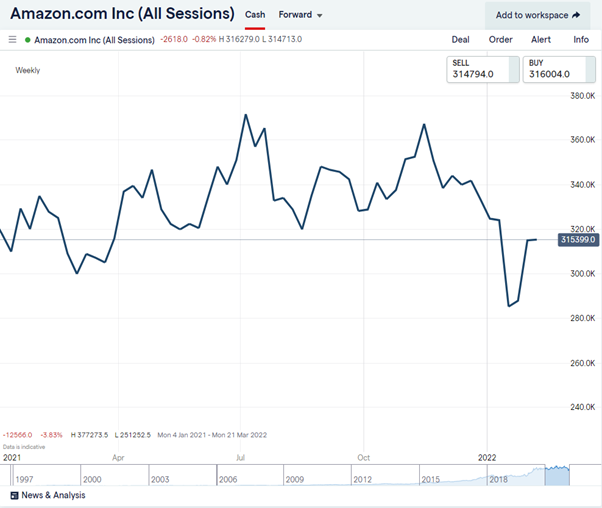Click the News & Analysis icon
602x508 pixels.
(15, 495)
